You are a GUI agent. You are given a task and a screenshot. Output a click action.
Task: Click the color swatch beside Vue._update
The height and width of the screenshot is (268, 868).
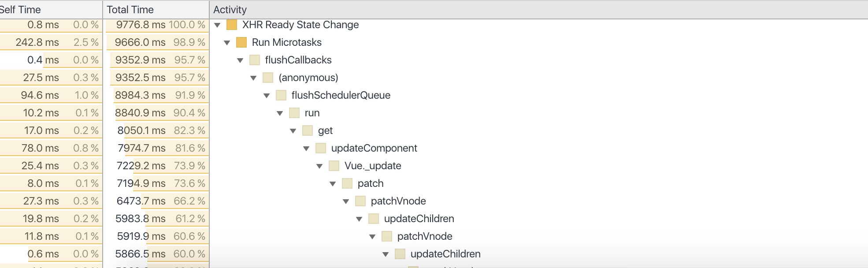[334, 166]
